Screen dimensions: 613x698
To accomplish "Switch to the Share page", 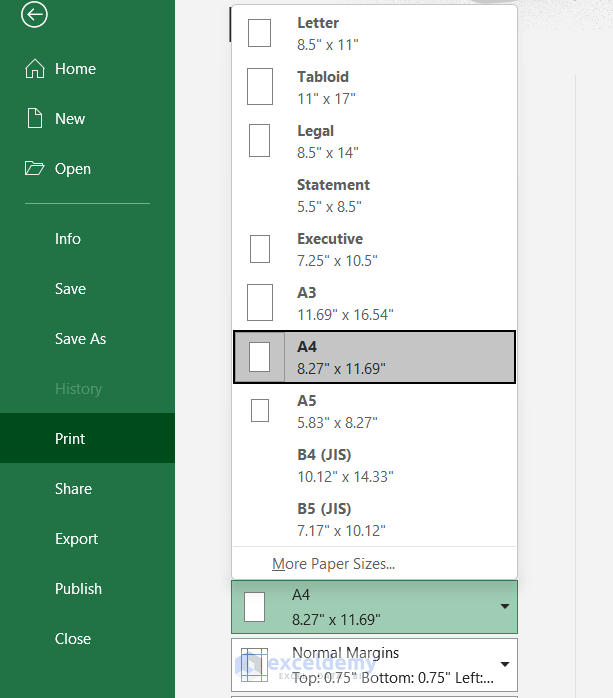I will 73,489.
